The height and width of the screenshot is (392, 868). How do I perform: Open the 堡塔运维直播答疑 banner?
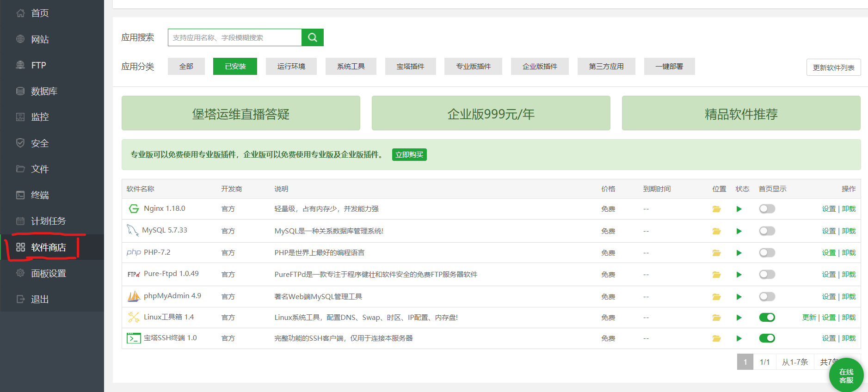pyautogui.click(x=241, y=113)
